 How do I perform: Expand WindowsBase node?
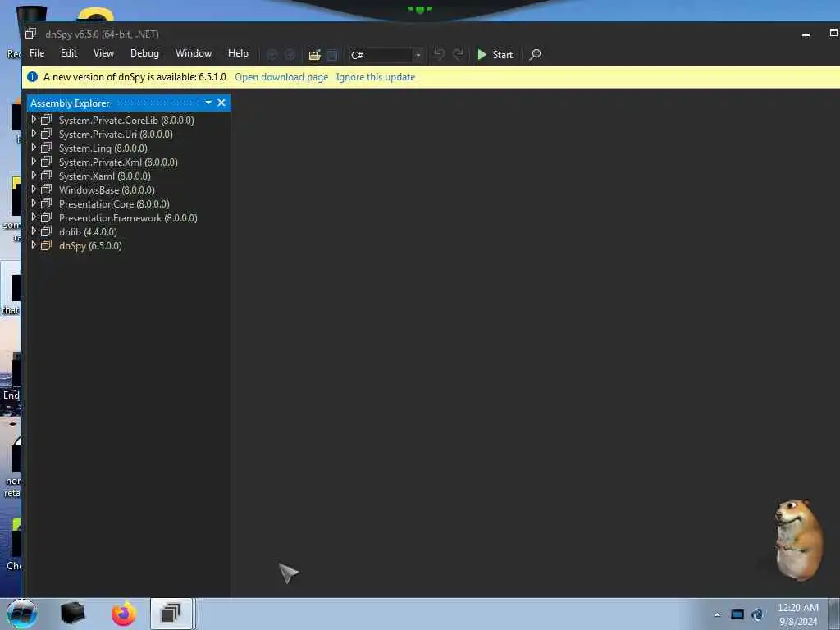(34, 189)
